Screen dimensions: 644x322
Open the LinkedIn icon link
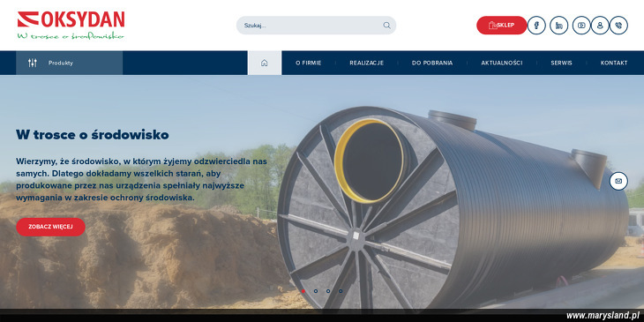click(558, 25)
